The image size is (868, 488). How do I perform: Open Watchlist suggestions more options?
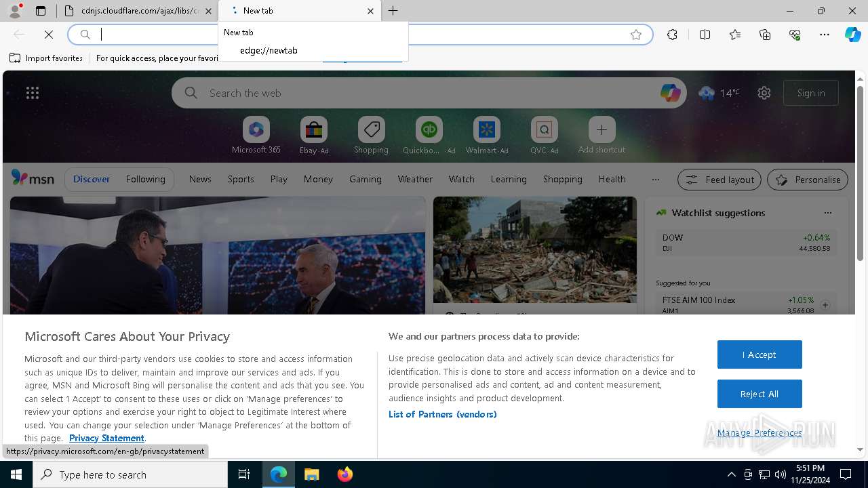coord(827,213)
